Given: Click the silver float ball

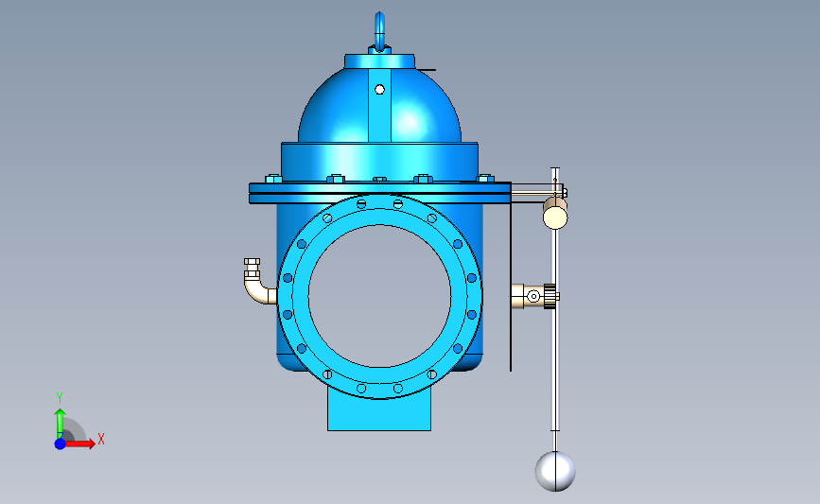Looking at the screenshot, I should (x=555, y=472).
